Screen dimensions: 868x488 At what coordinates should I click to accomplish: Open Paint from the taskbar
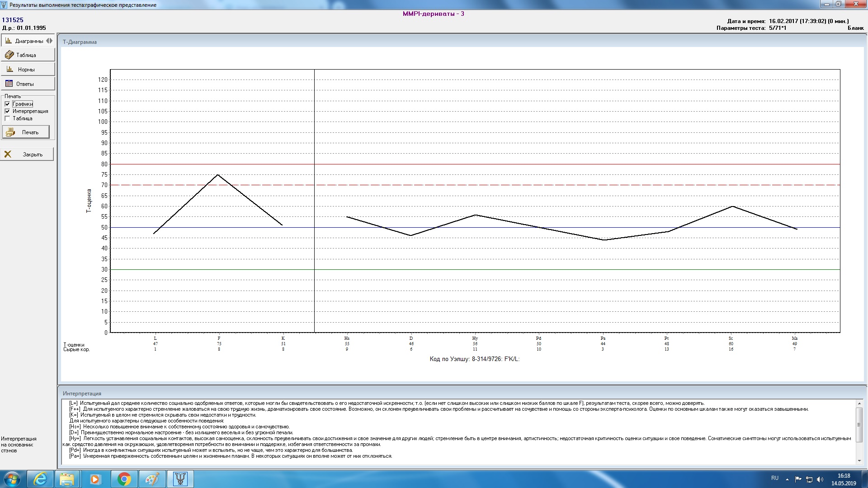152,479
